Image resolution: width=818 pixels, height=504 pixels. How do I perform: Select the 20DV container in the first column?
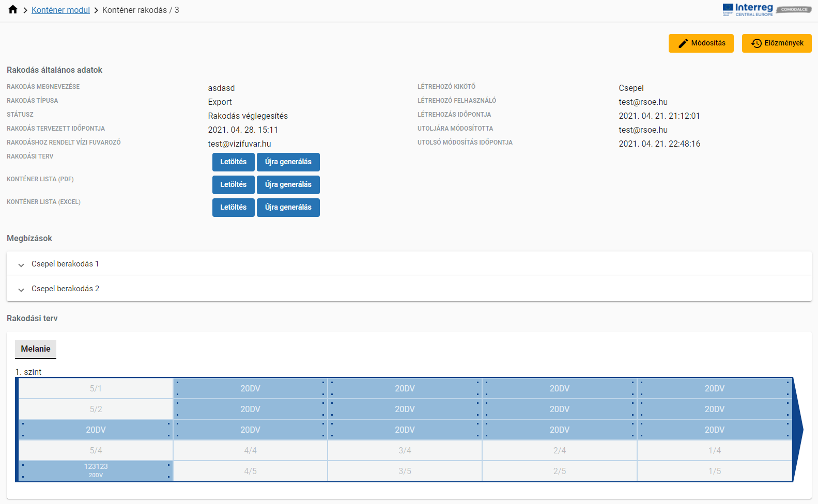(96, 430)
